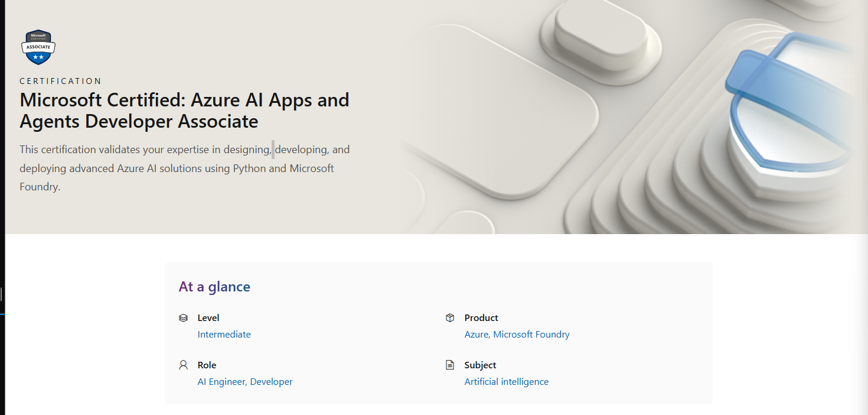
Task: Click the person icon beside Role
Action: tap(183, 365)
